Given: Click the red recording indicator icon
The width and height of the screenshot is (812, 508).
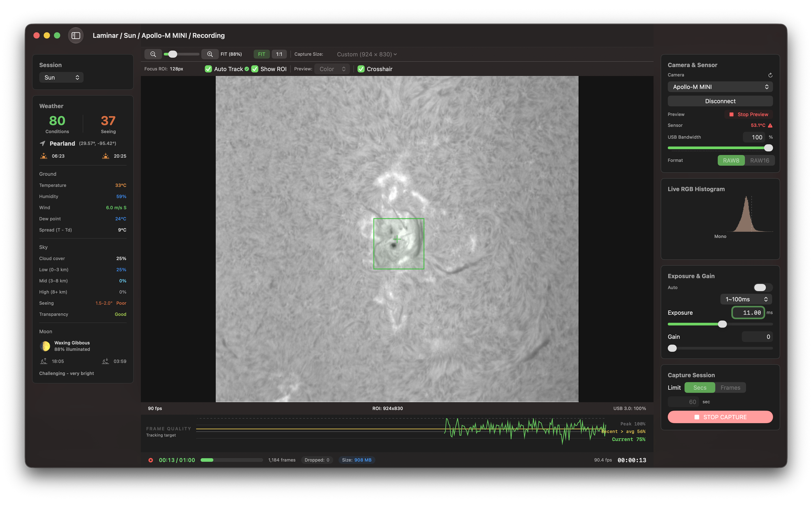Looking at the screenshot, I should (x=151, y=460).
